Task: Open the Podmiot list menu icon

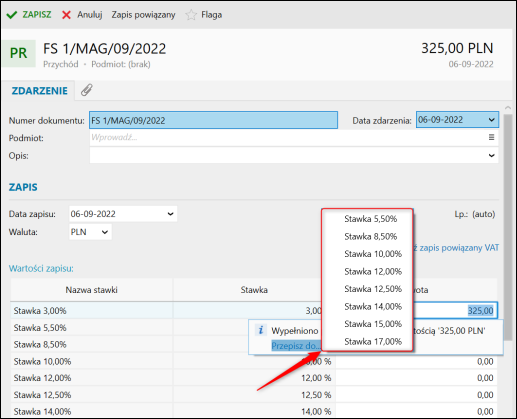Action: point(491,137)
